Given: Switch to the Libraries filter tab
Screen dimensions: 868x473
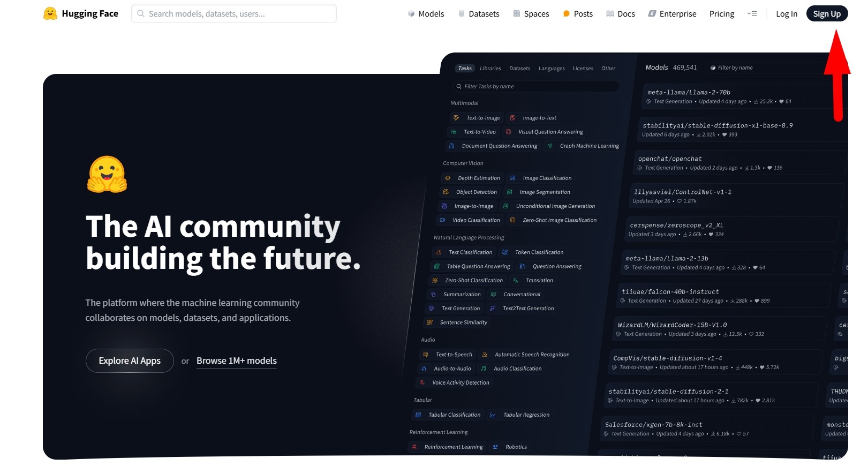Looking at the screenshot, I should click(x=490, y=69).
